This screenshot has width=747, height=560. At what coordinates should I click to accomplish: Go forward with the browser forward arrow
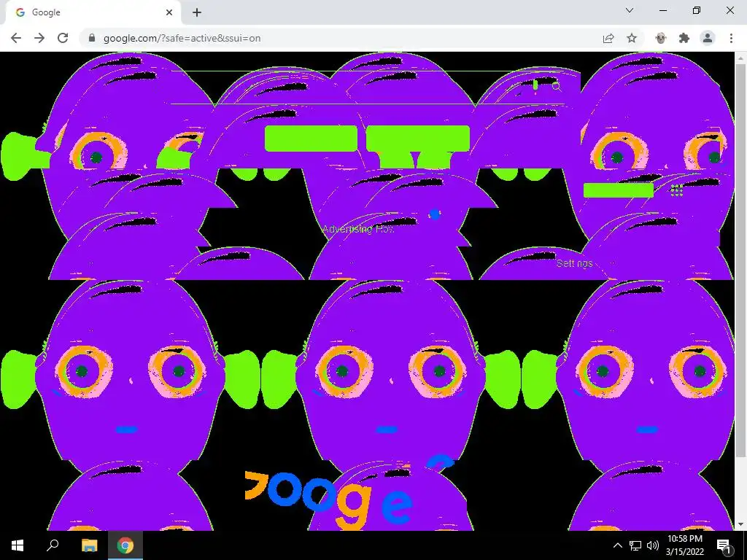39,38
